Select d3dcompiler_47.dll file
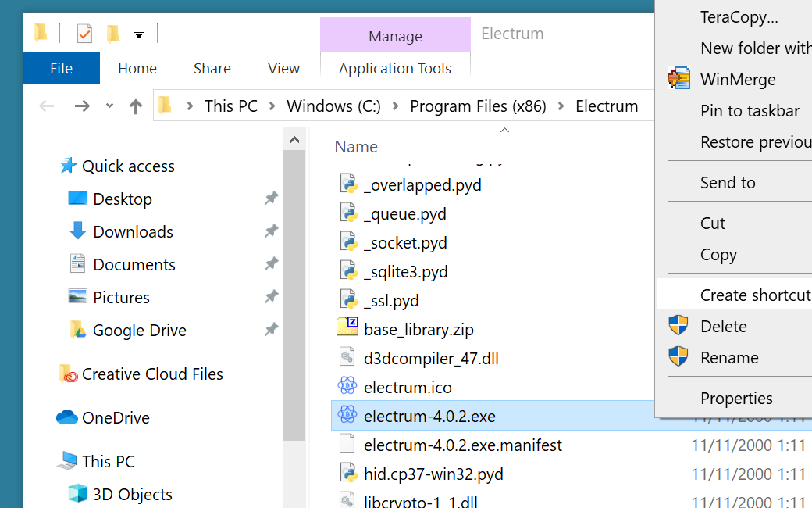The image size is (812, 508). tap(431, 359)
